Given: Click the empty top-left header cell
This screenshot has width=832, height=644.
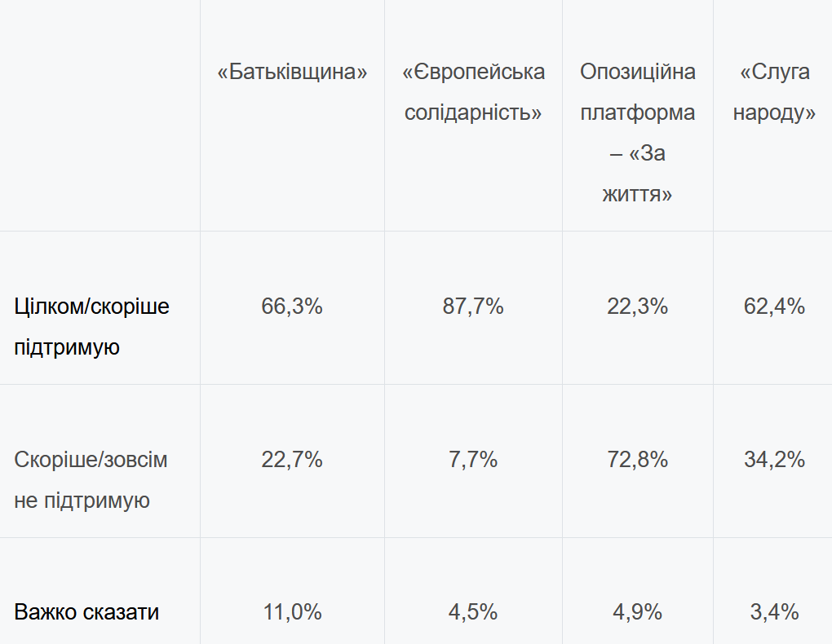Looking at the screenshot, I should coord(100,114).
